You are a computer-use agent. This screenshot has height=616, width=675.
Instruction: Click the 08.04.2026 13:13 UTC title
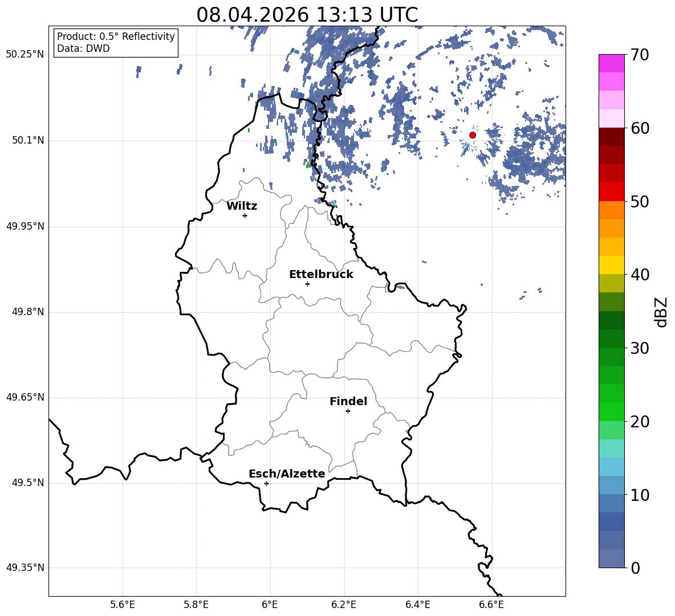pos(307,15)
